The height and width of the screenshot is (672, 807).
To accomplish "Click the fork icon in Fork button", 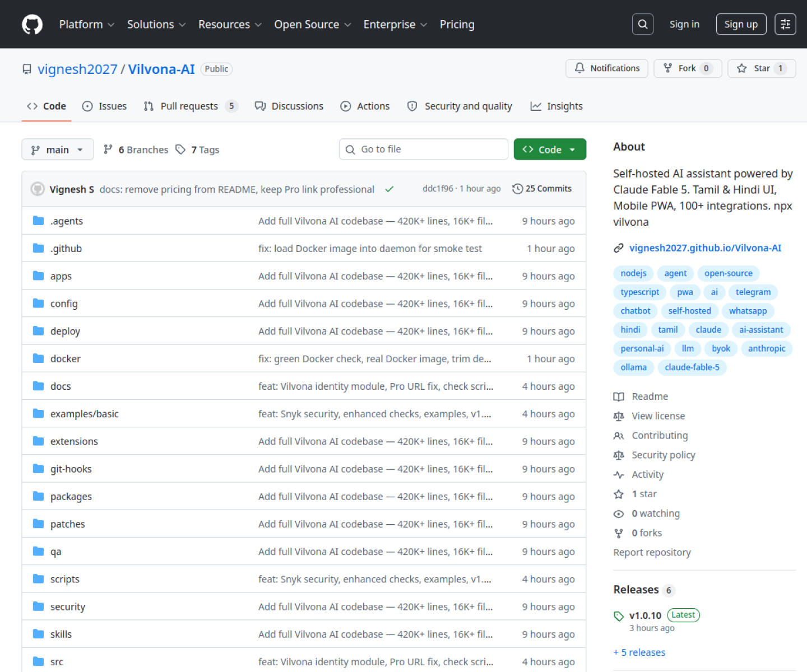I will [x=667, y=68].
